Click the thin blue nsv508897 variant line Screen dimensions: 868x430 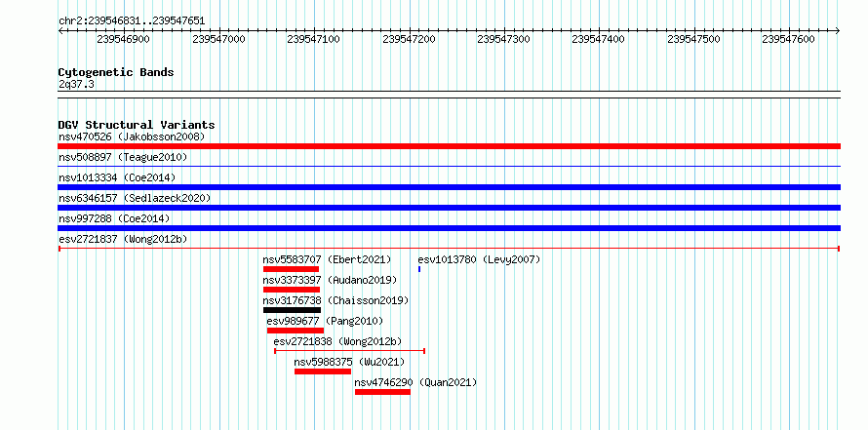point(449,166)
